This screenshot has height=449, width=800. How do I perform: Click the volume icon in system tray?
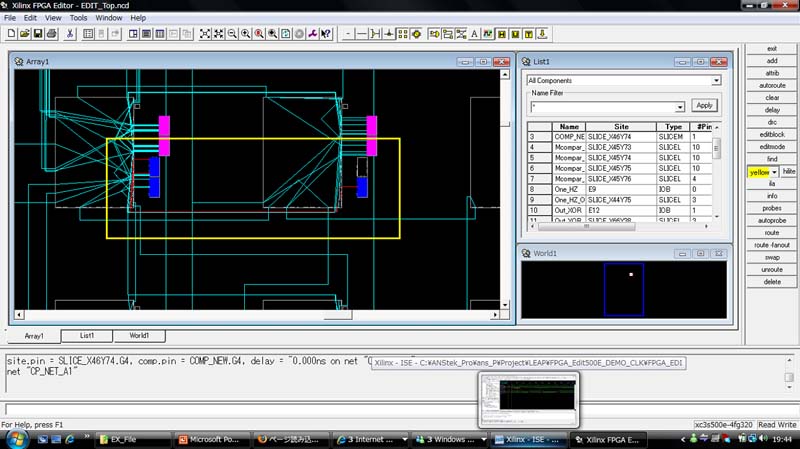(x=763, y=439)
